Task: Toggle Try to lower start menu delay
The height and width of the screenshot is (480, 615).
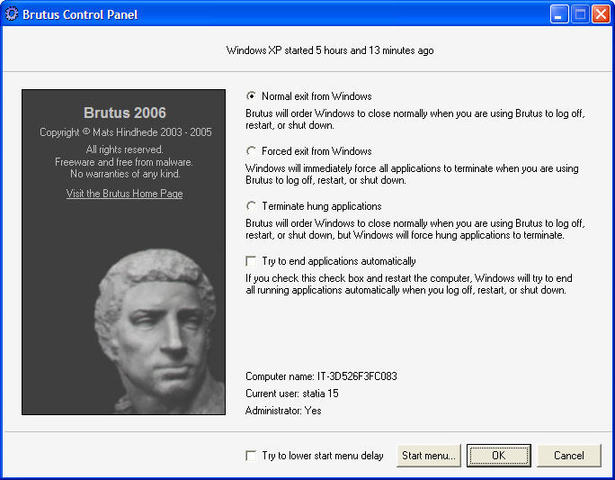Action: [251, 456]
